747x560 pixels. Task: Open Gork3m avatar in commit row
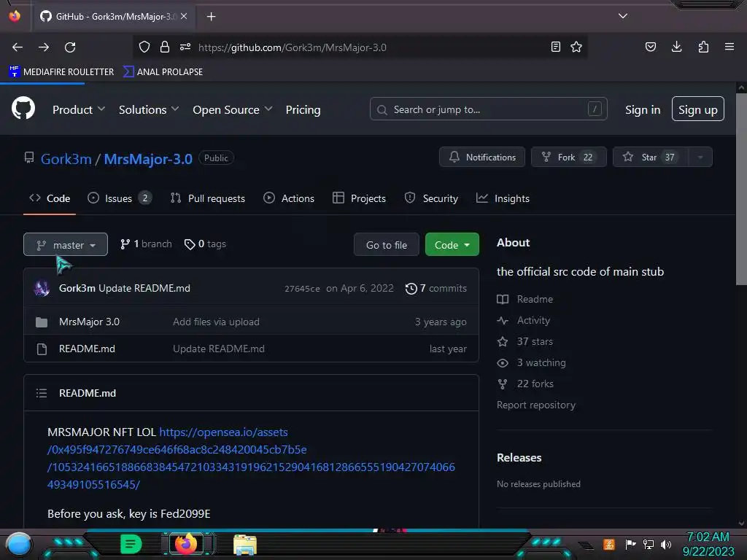(42, 288)
